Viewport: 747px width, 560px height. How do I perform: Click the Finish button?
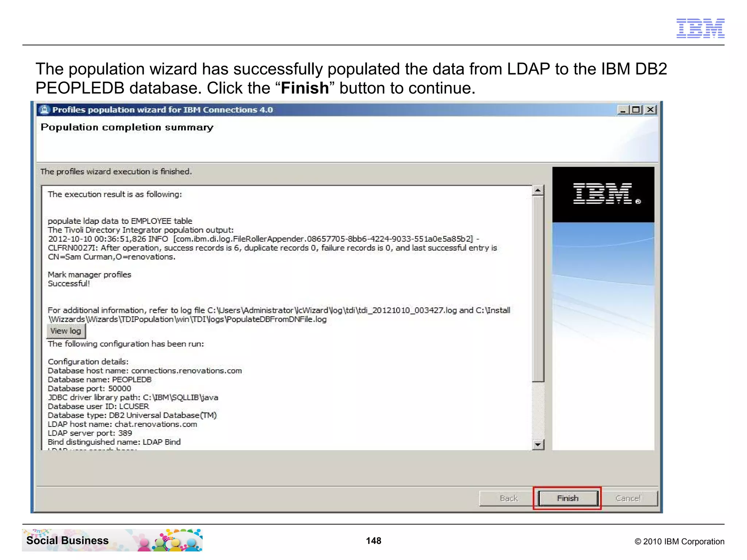tap(568, 498)
